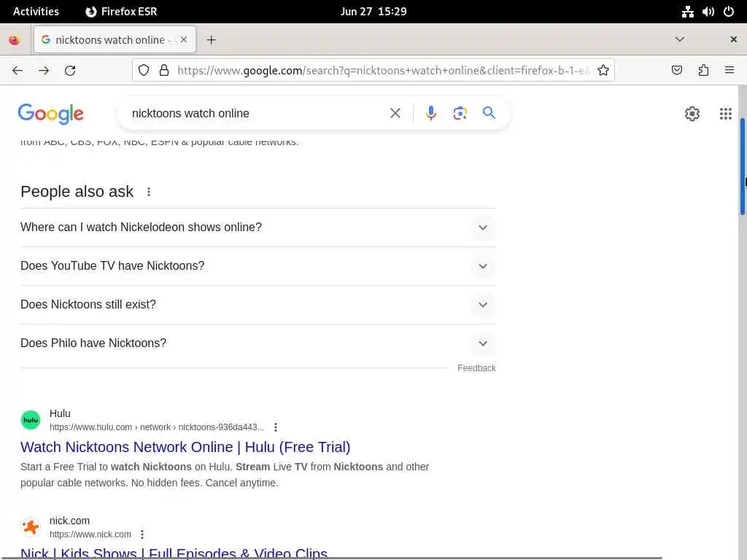Open Firefox ESR app menu in top bar
The image size is (747, 560).
(x=121, y=12)
